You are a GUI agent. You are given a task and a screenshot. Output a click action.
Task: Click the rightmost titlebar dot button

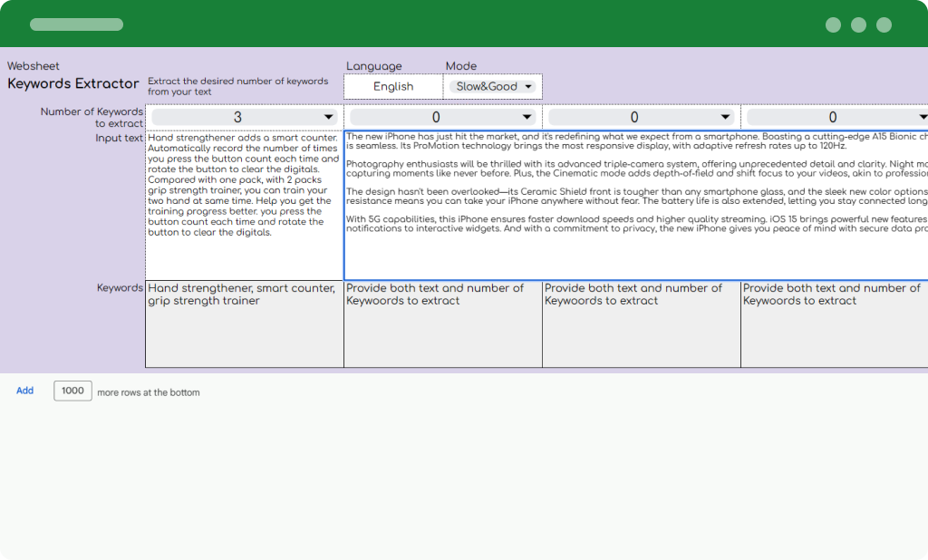point(885,24)
